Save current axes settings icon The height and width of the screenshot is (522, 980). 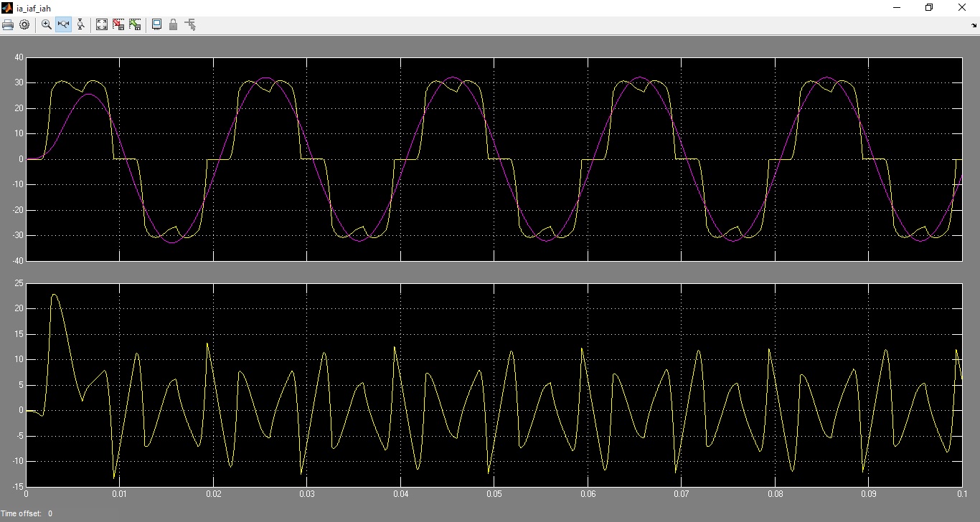pyautogui.click(x=118, y=25)
